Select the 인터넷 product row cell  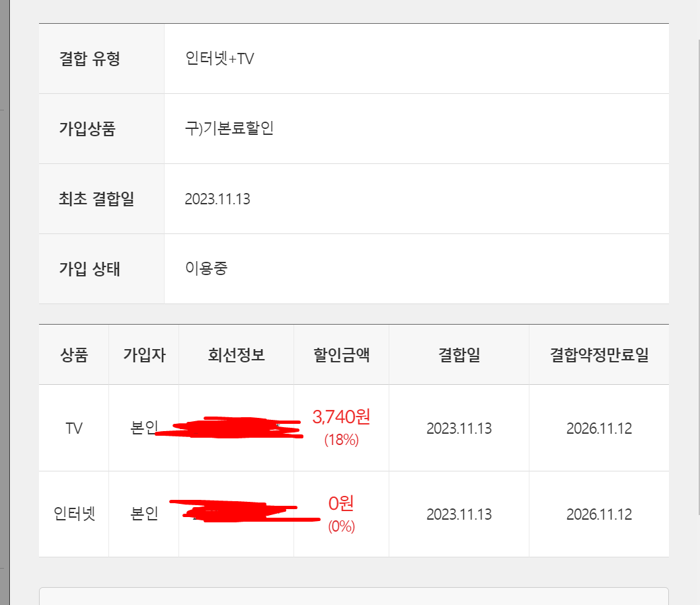(74, 514)
